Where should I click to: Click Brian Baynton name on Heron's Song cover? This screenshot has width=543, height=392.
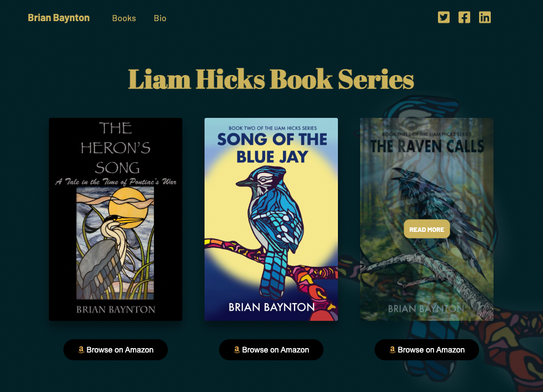point(116,309)
